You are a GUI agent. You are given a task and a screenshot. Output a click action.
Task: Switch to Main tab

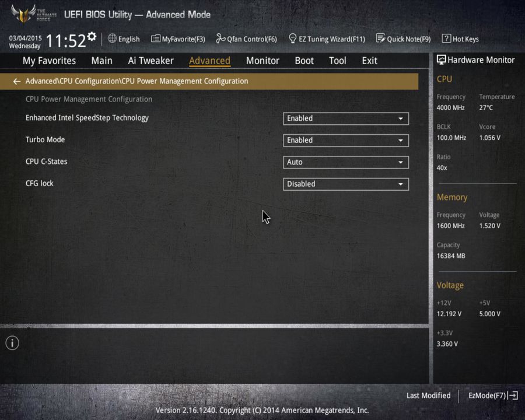click(101, 61)
